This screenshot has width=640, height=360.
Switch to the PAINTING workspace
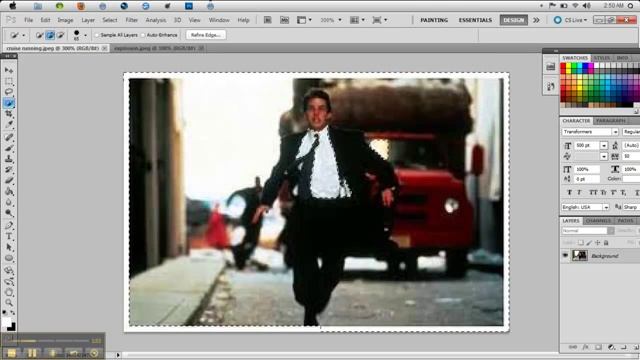pos(434,20)
